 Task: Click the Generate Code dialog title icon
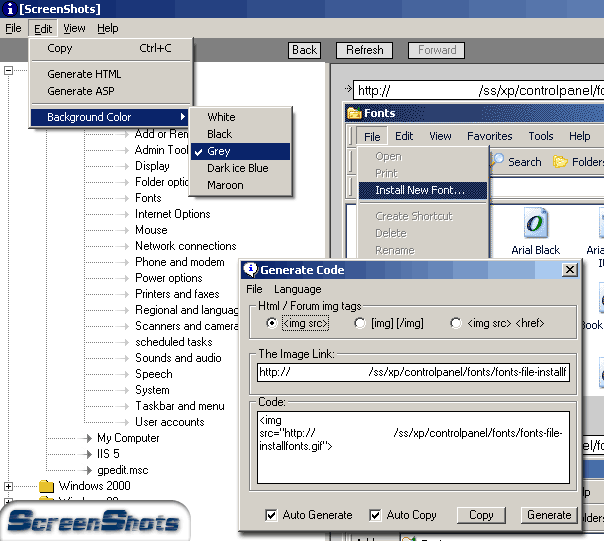coord(250,270)
